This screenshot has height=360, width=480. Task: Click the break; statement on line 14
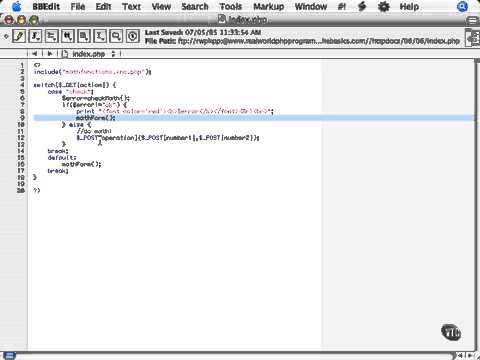(58, 151)
